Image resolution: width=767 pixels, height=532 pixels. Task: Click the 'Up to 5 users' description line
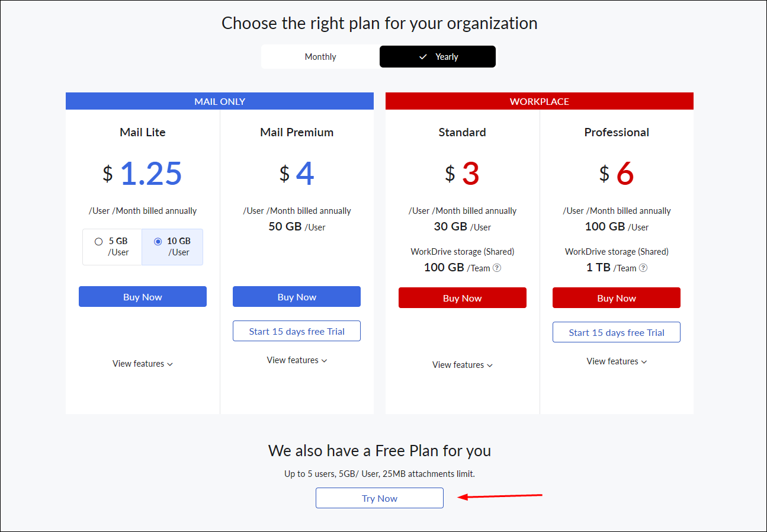coord(380,474)
